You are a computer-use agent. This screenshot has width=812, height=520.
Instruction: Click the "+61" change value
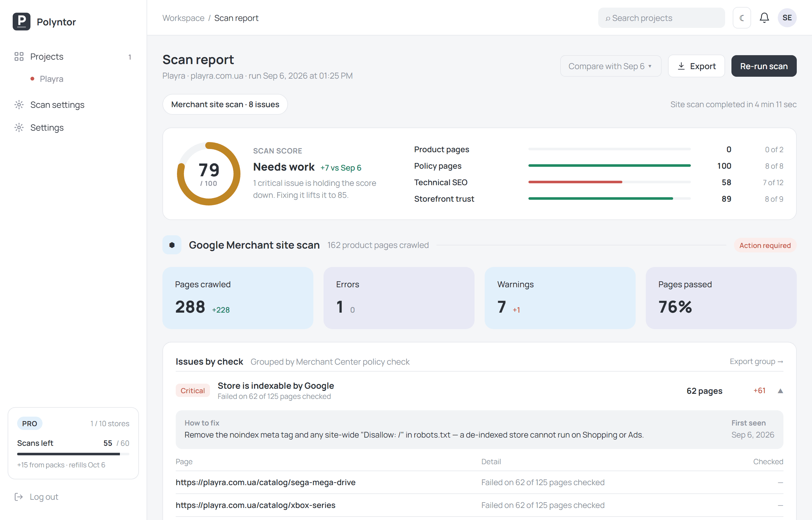tap(759, 390)
